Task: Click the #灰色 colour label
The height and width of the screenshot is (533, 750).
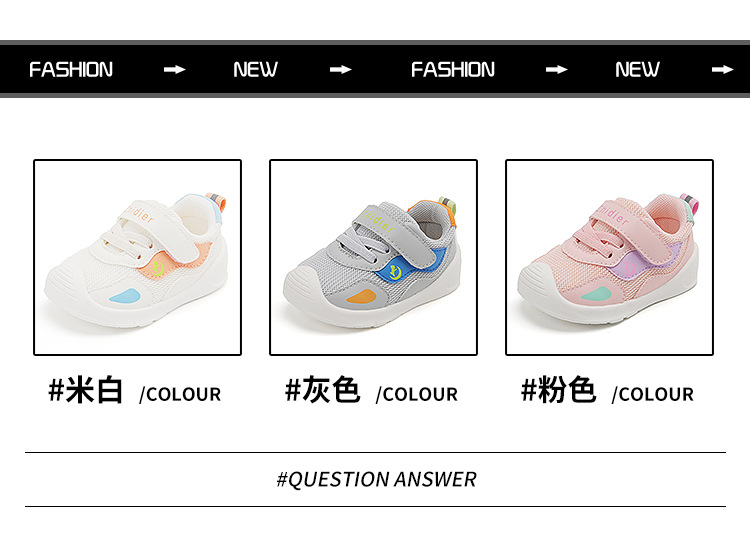Action: click(322, 390)
